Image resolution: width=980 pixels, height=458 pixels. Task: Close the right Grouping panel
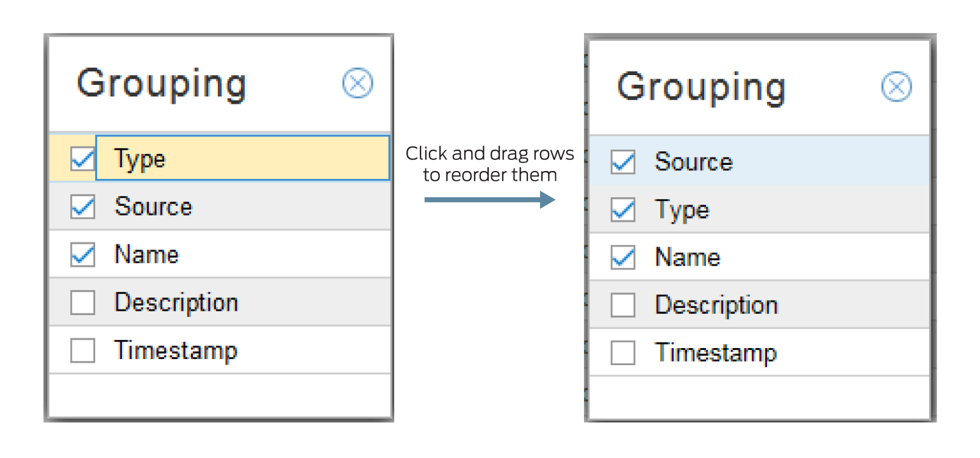[x=896, y=87]
